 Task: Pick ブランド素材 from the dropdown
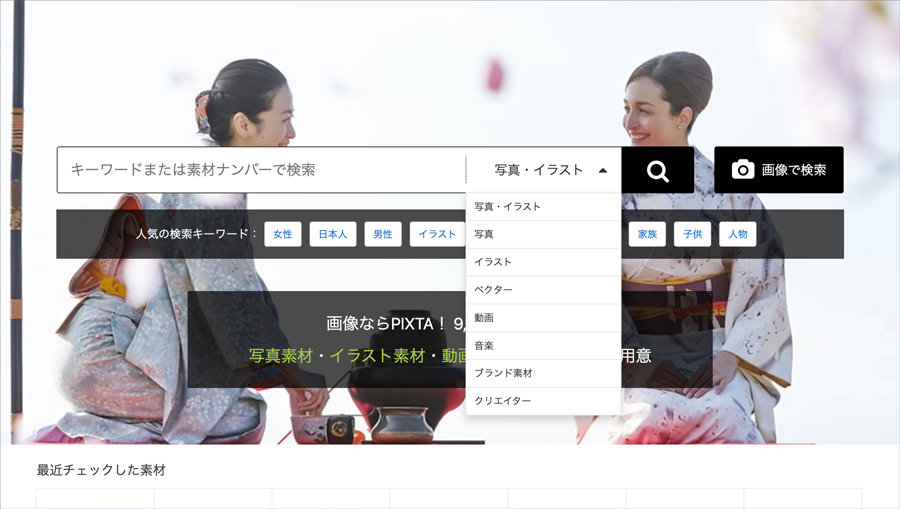[503, 373]
